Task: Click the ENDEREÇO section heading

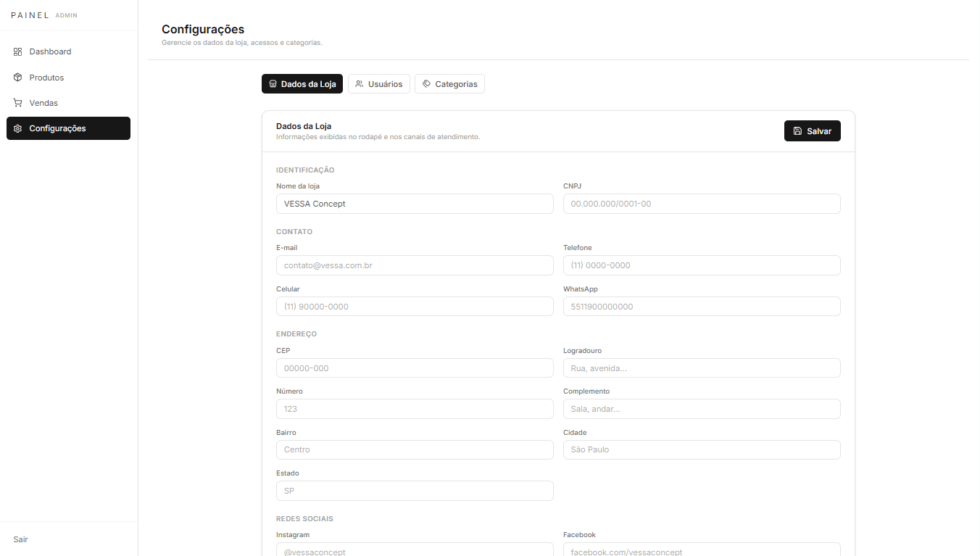Action: click(296, 334)
